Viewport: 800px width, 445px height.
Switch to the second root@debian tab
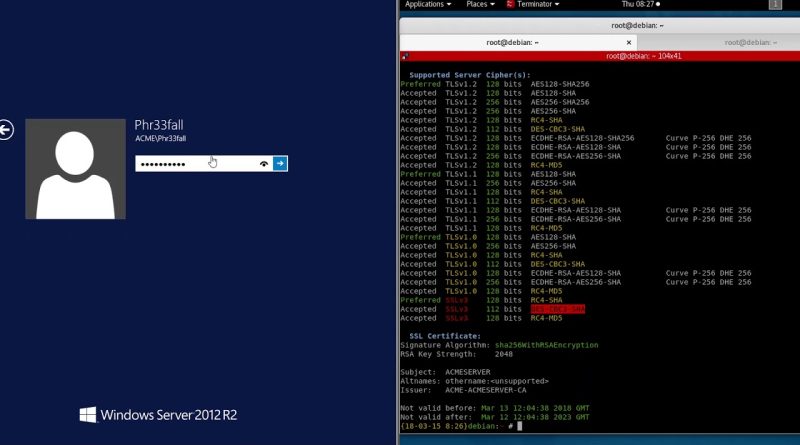pos(750,42)
